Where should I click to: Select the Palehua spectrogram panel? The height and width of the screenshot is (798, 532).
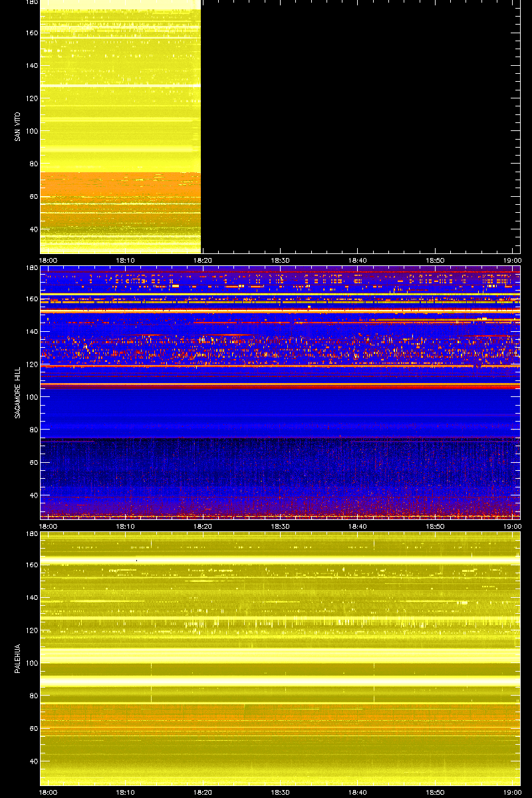(280, 659)
